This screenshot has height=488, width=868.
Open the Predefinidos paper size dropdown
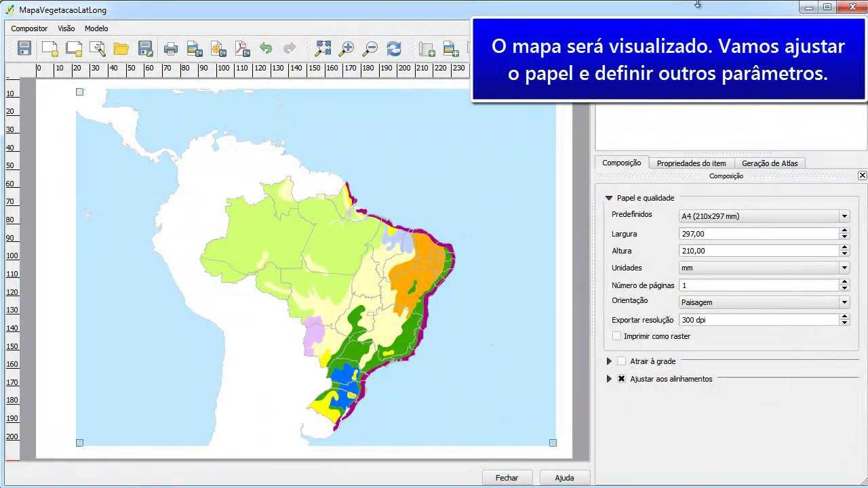[x=764, y=216]
